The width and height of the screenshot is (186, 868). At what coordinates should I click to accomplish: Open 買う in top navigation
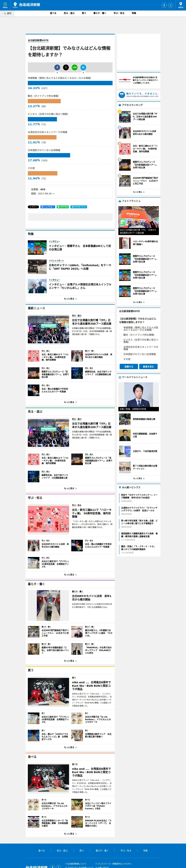pos(84,13)
